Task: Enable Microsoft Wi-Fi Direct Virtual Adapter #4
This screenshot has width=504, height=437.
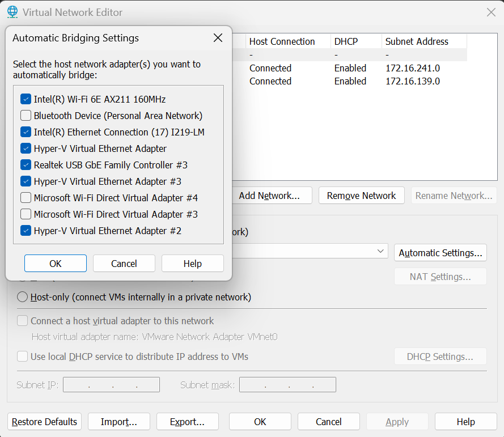Action: tap(26, 198)
